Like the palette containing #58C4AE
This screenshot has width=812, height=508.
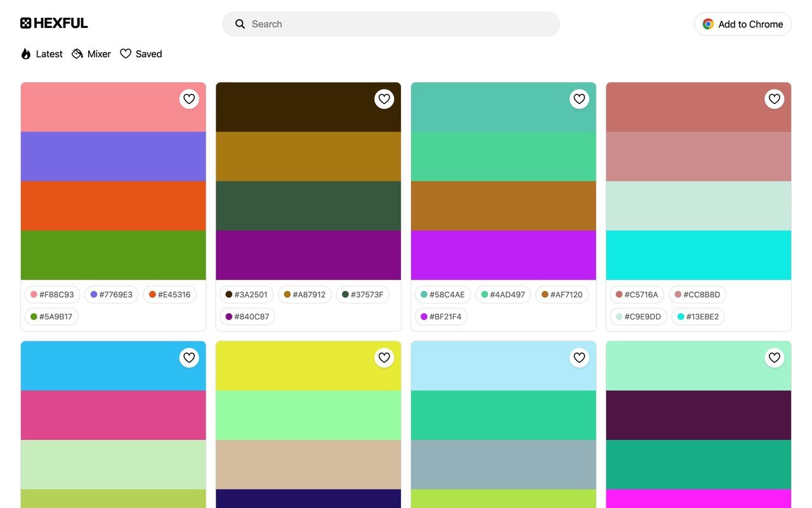(x=579, y=99)
